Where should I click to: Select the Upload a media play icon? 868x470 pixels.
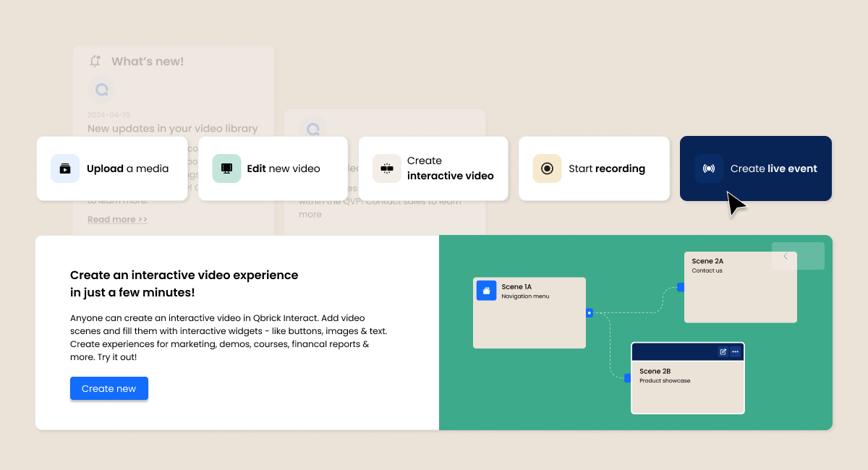click(65, 168)
